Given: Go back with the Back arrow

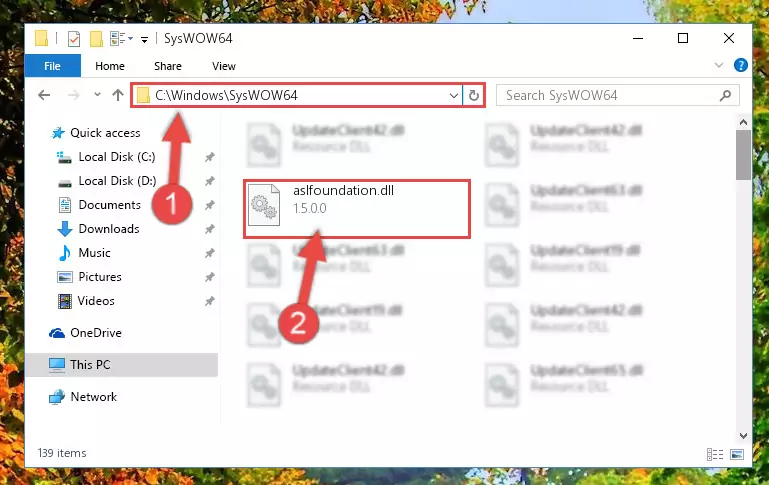Looking at the screenshot, I should [x=44, y=95].
